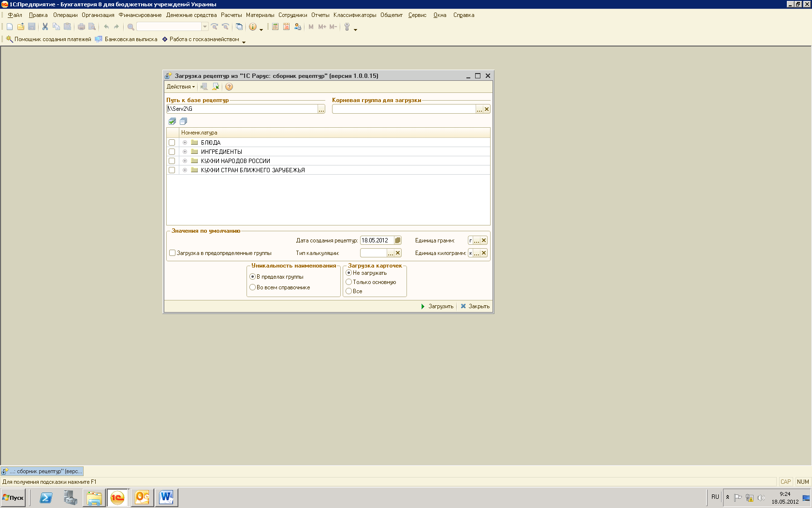Select Только основную card loading option
The image size is (812, 508).
coord(348,282)
